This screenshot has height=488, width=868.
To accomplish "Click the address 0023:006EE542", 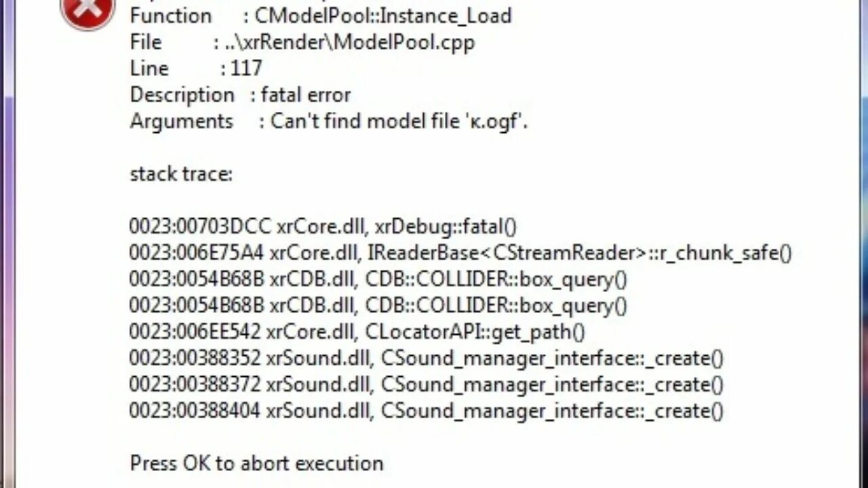I will tap(195, 332).
